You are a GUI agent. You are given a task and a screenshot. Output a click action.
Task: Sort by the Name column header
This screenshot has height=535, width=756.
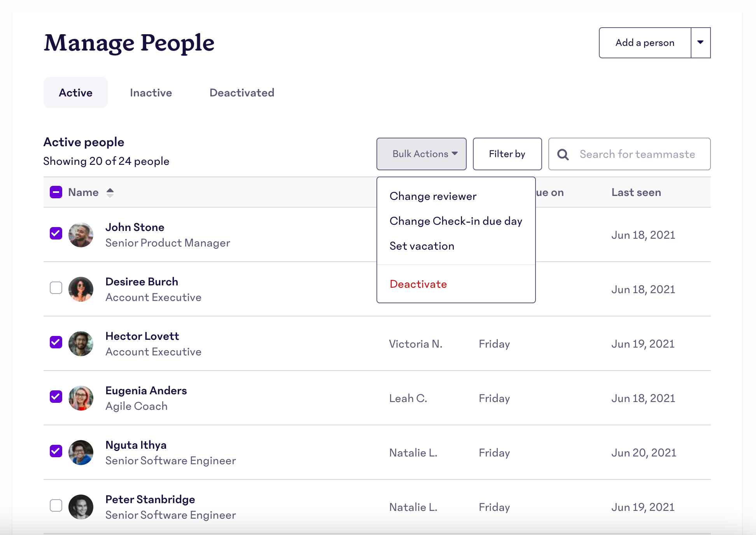(83, 192)
